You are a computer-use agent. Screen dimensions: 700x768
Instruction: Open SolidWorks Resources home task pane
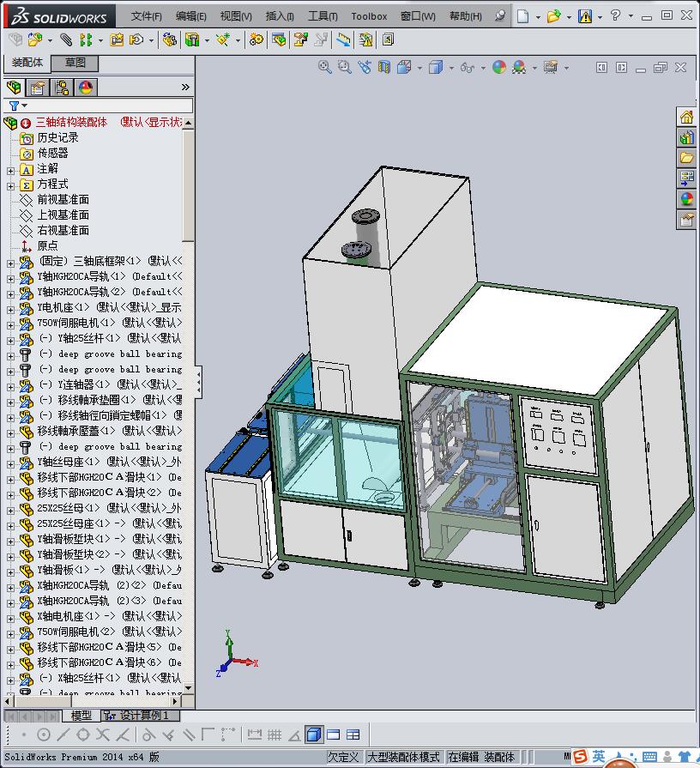[x=687, y=117]
